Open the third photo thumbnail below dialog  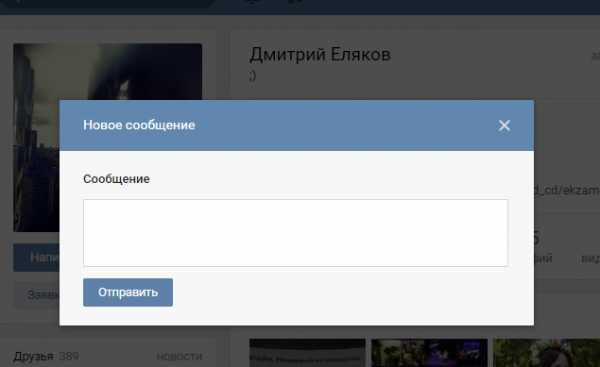546,353
